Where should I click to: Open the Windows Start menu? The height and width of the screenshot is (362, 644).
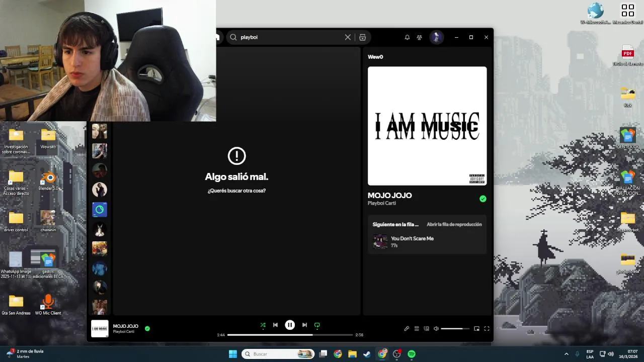point(233,354)
